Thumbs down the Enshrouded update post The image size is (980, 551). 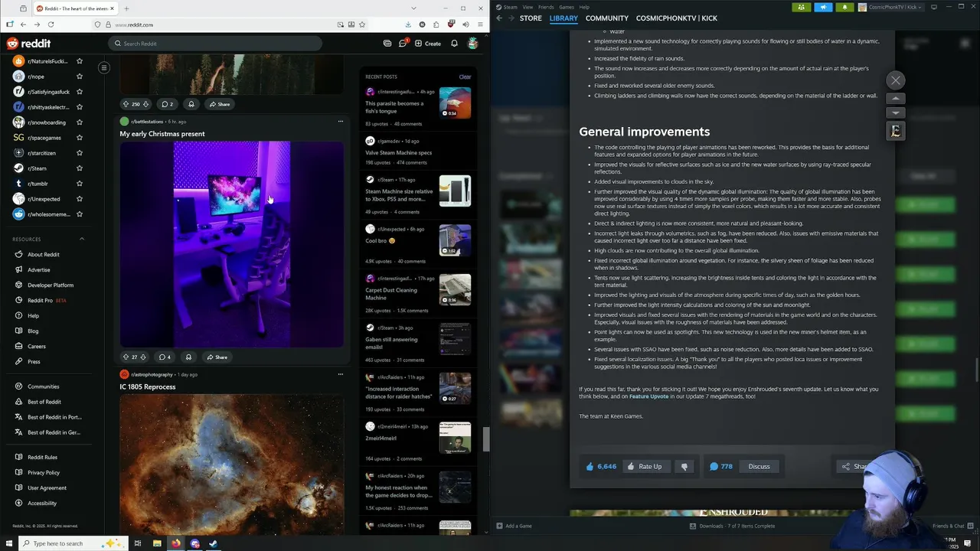coord(684,466)
